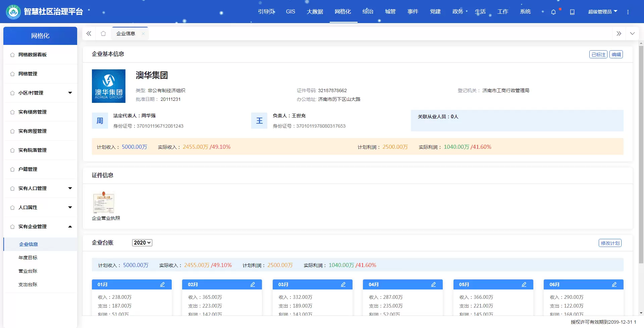Open the 超级管理员 user dropdown

(x=602, y=12)
